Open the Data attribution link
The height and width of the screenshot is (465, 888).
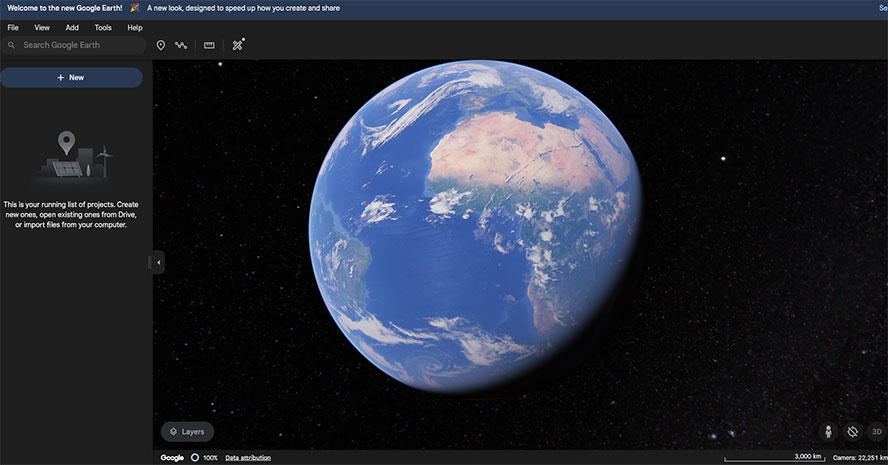pos(248,458)
